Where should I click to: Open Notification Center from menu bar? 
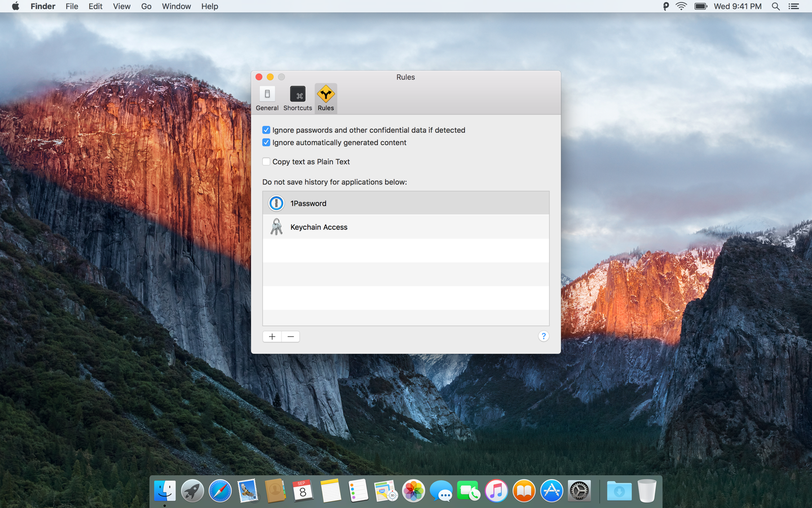point(793,6)
